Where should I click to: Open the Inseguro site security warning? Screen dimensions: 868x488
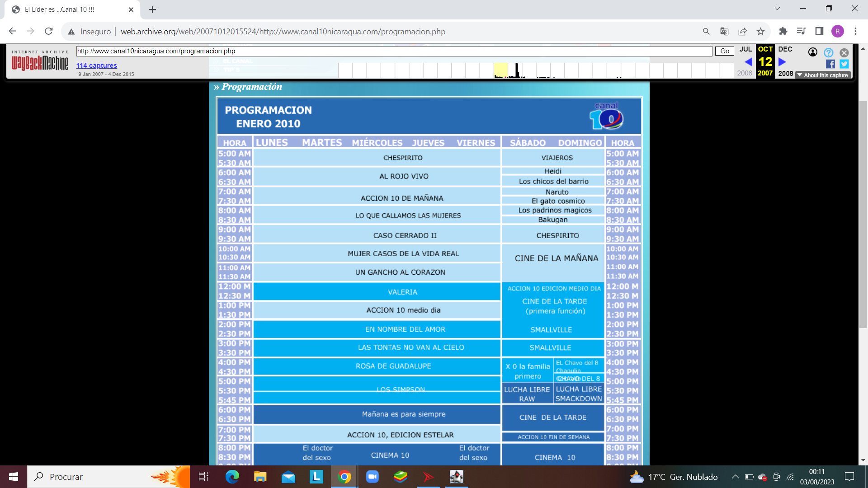click(x=90, y=32)
